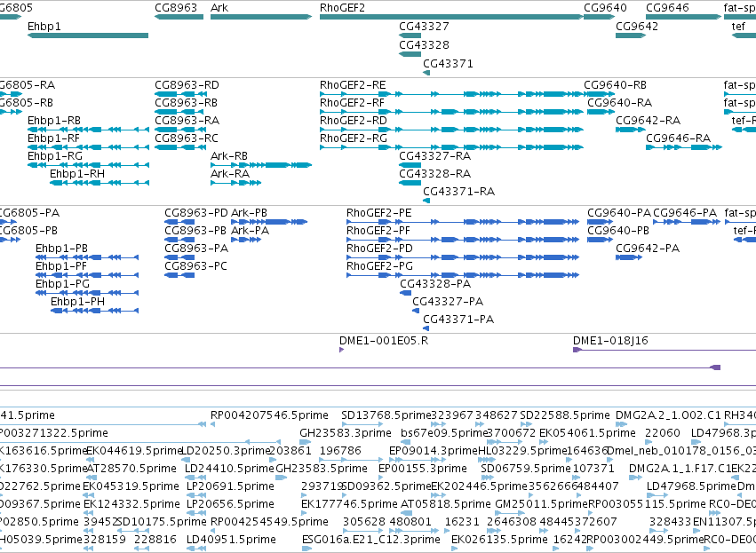756x553 pixels.
Task: Select protein Ehbp1-PH
Action: (94, 311)
